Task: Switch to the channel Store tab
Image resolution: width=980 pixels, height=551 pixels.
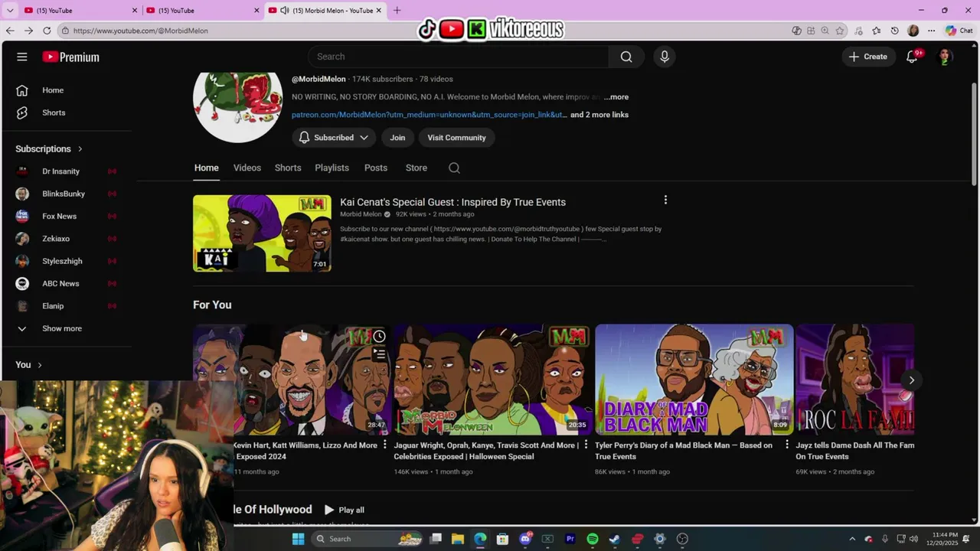Action: [x=416, y=168]
